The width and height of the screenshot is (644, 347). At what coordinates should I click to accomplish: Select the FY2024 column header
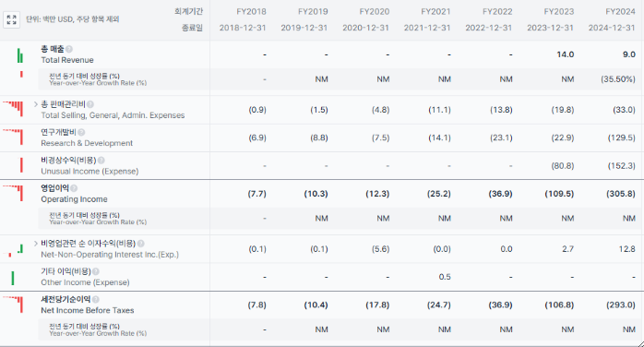point(620,11)
